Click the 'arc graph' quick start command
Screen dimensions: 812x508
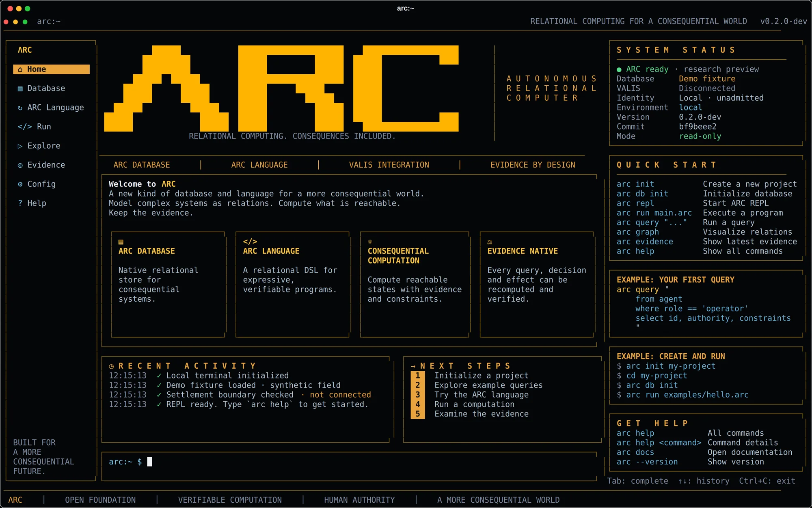tap(638, 232)
